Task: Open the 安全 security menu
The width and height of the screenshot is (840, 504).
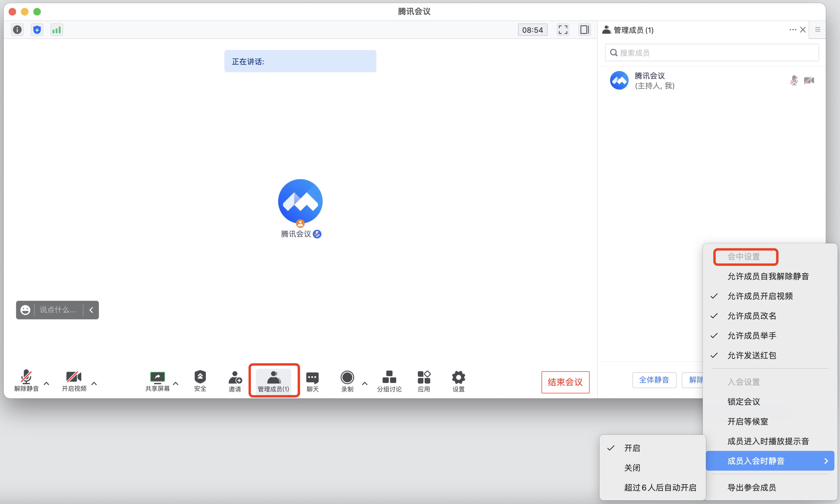Action: tap(200, 381)
